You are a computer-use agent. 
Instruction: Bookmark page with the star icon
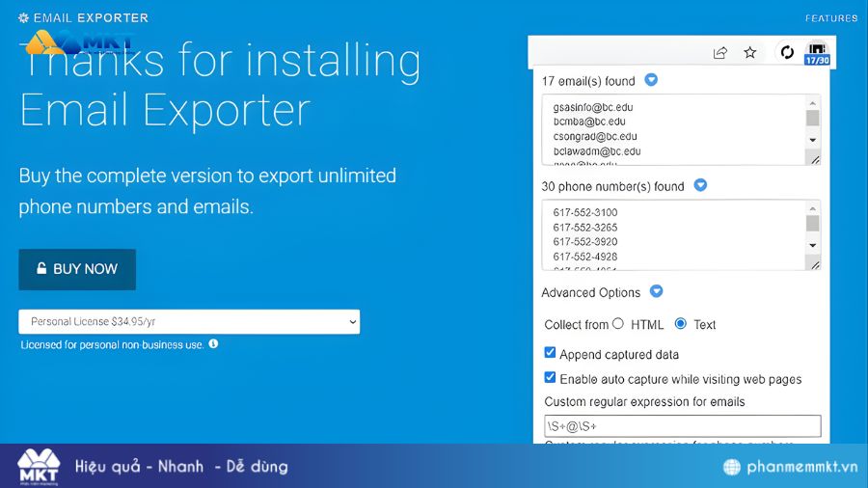750,53
